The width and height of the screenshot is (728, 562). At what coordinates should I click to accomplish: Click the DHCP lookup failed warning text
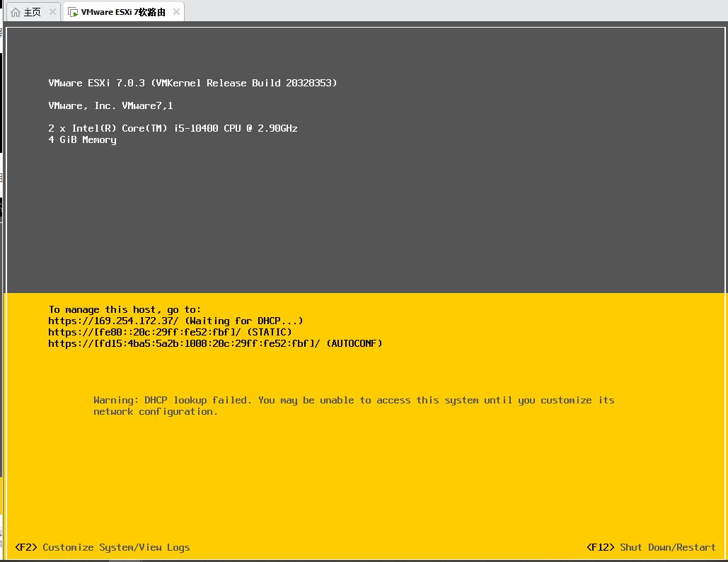[354, 406]
